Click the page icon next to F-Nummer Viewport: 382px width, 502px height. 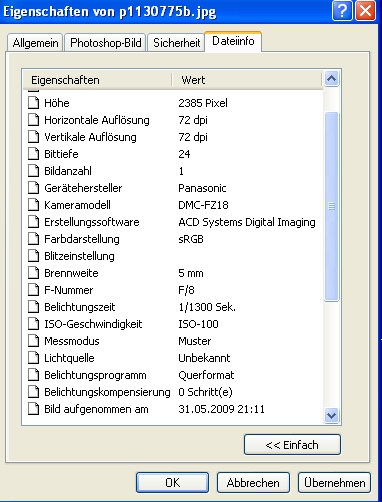tap(33, 290)
